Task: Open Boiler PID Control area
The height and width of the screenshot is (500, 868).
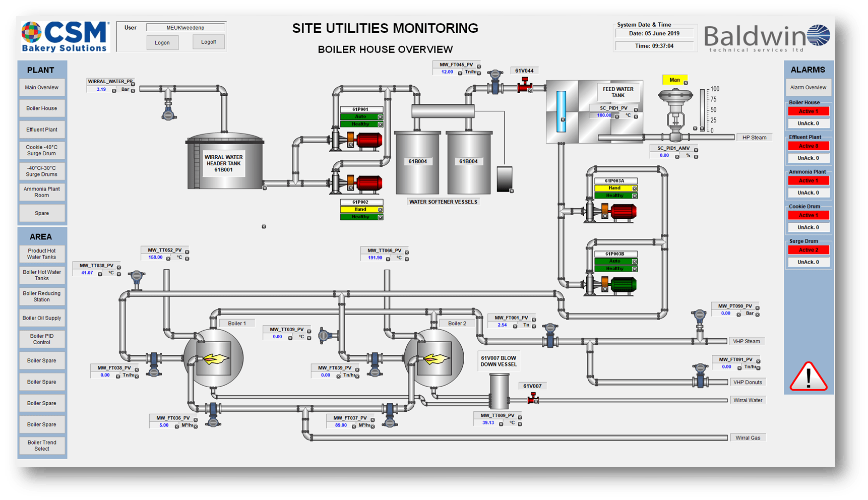Action: pos(42,339)
